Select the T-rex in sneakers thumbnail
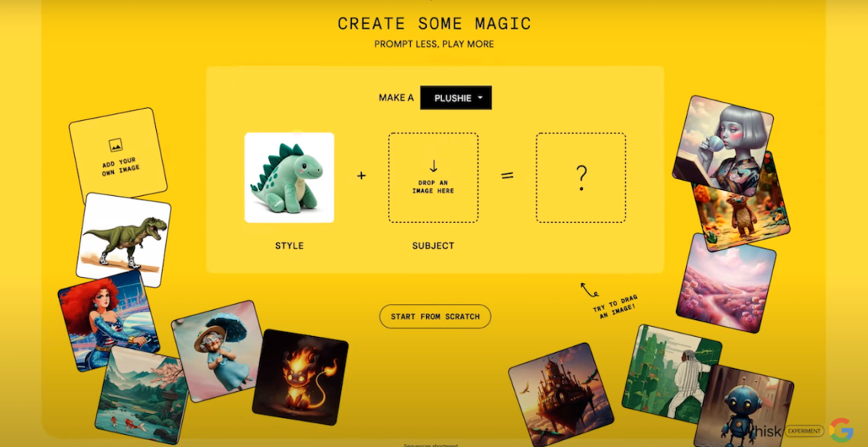The image size is (868, 447). coord(123,240)
